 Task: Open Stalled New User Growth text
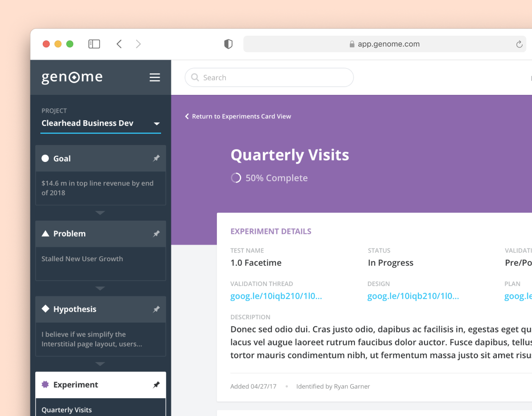click(x=82, y=259)
